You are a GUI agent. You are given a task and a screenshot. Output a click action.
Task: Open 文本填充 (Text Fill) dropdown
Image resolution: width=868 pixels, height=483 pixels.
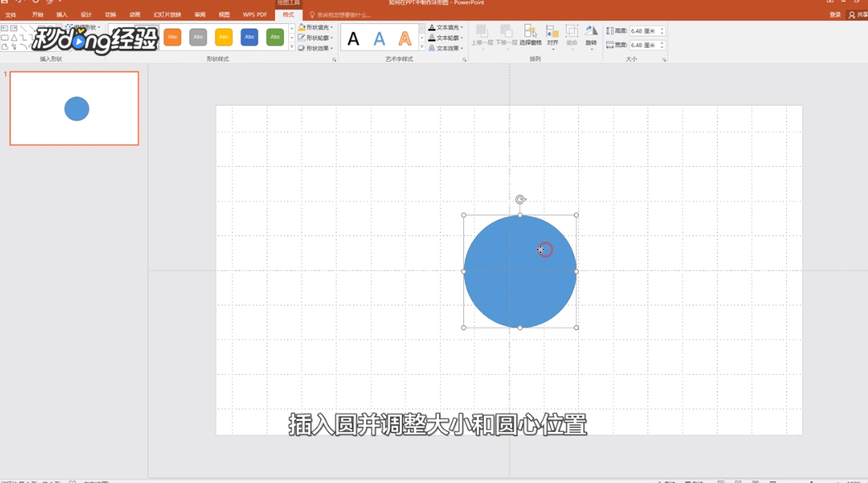tap(446, 27)
